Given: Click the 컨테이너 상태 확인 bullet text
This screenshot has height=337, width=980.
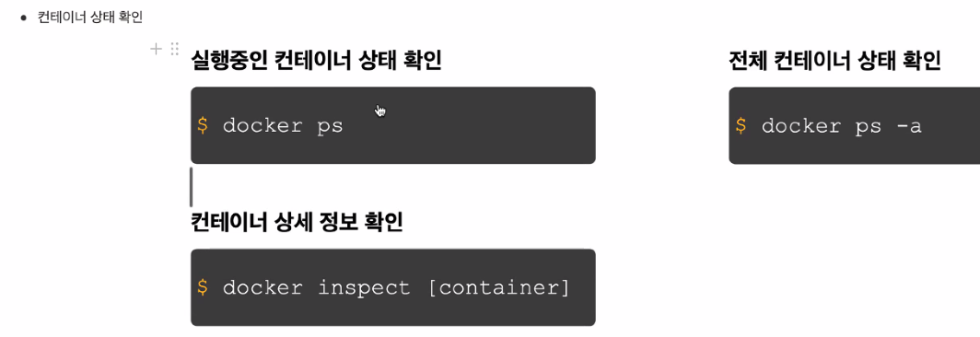Looking at the screenshot, I should 90,17.
